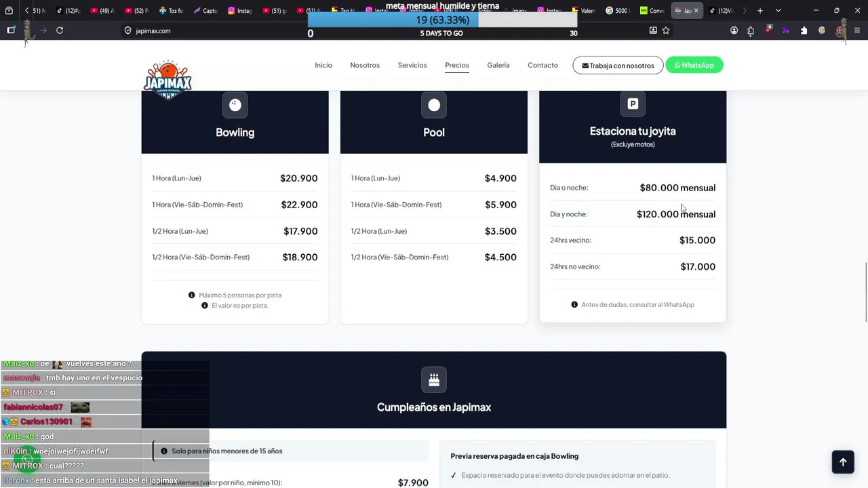Click the site security shield icon
Screen dimensions: 868x488
pos(127,30)
